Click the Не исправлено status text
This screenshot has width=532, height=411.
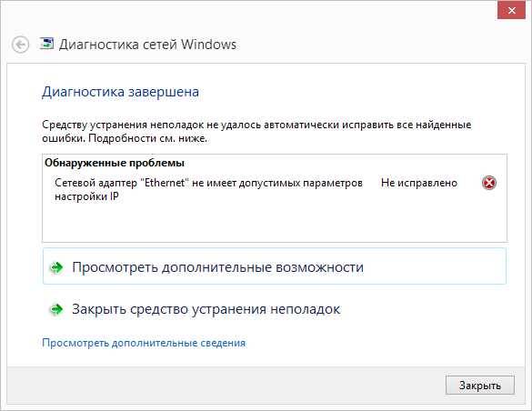(419, 183)
